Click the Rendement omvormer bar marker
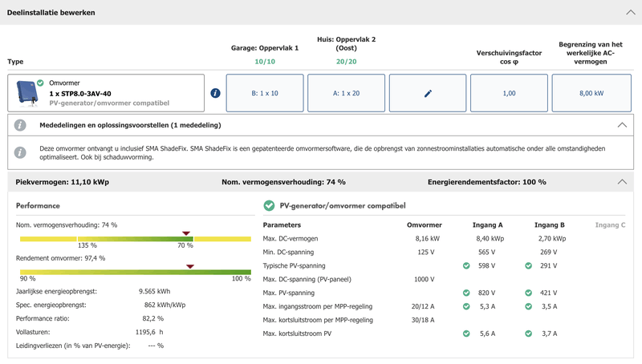The width and height of the screenshot is (642, 364). pos(190,267)
